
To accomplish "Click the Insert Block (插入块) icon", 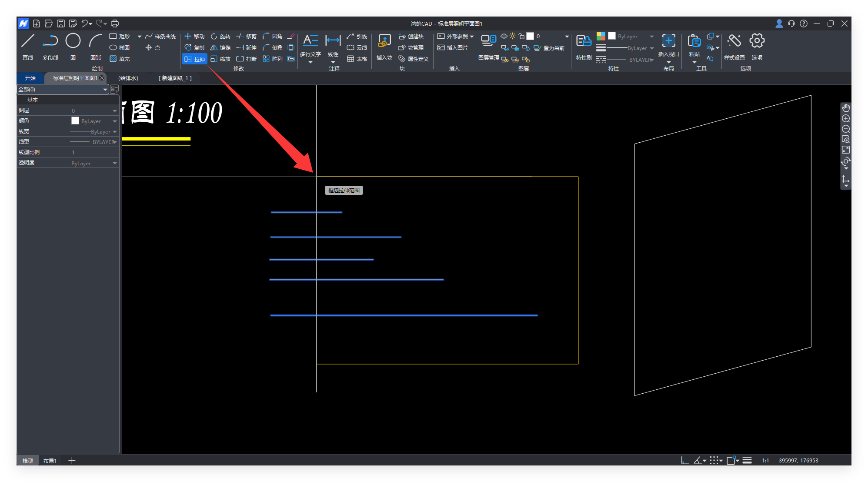I will tap(384, 41).
